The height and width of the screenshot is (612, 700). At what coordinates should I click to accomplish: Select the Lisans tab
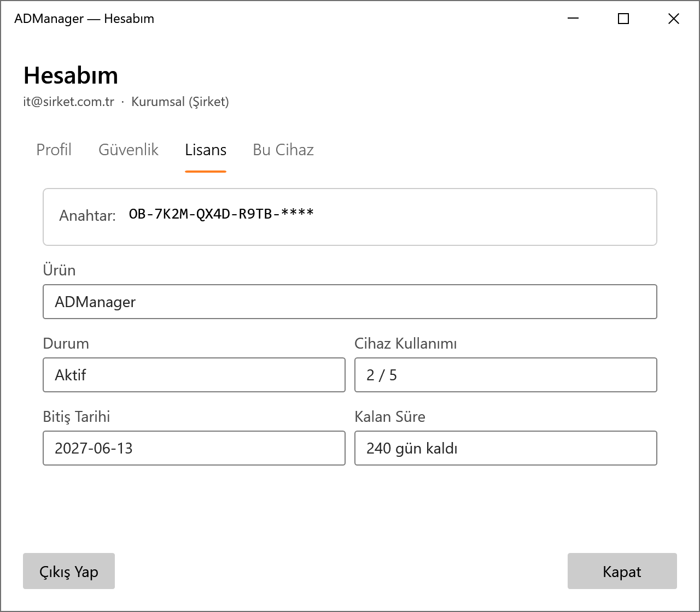tap(206, 150)
